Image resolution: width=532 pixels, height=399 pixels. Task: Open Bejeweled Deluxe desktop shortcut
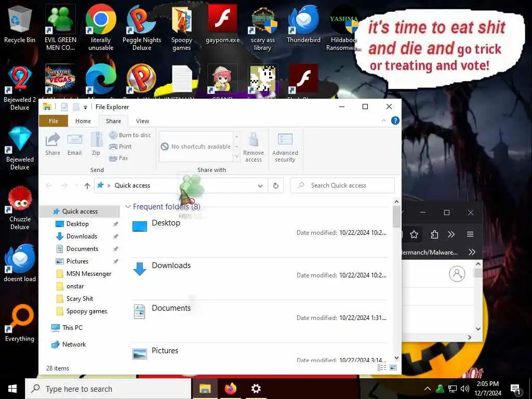click(x=20, y=148)
